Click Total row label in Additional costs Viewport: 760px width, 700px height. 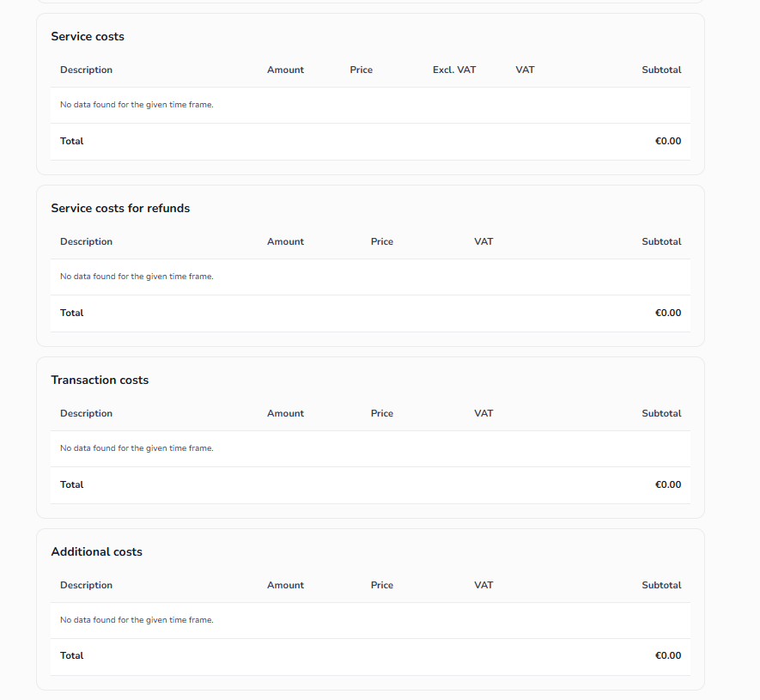coord(72,656)
